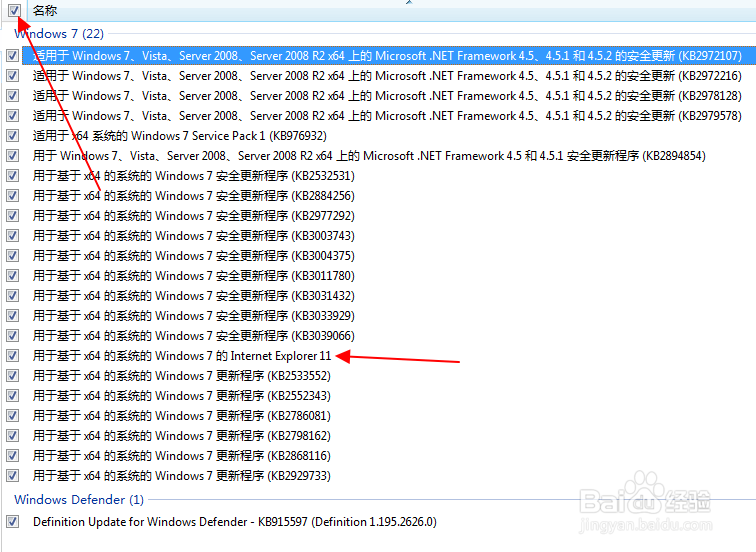Select the .NET security update KB2979578 row
Screen dimensions: 756x552
pyautogui.click(x=387, y=116)
